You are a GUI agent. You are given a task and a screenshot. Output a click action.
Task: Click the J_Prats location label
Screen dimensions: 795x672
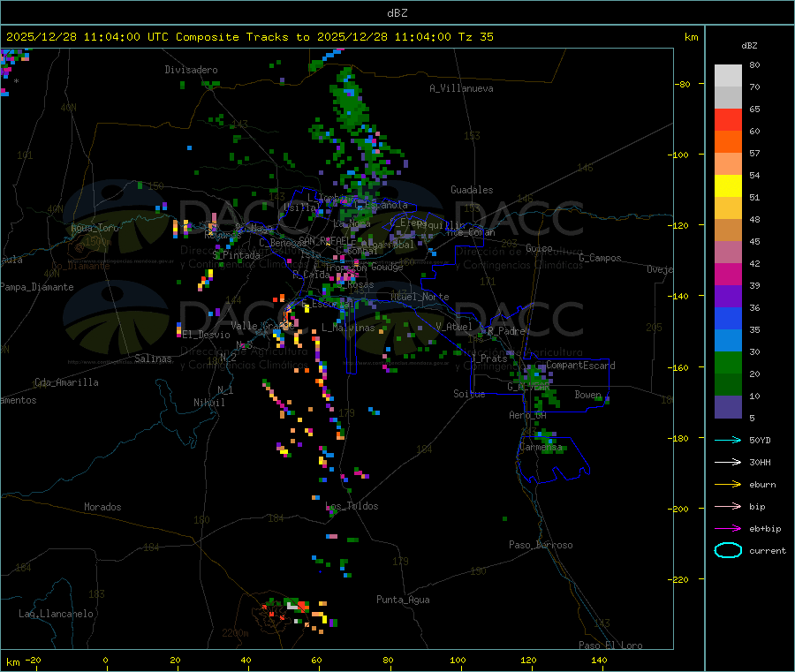point(488,359)
